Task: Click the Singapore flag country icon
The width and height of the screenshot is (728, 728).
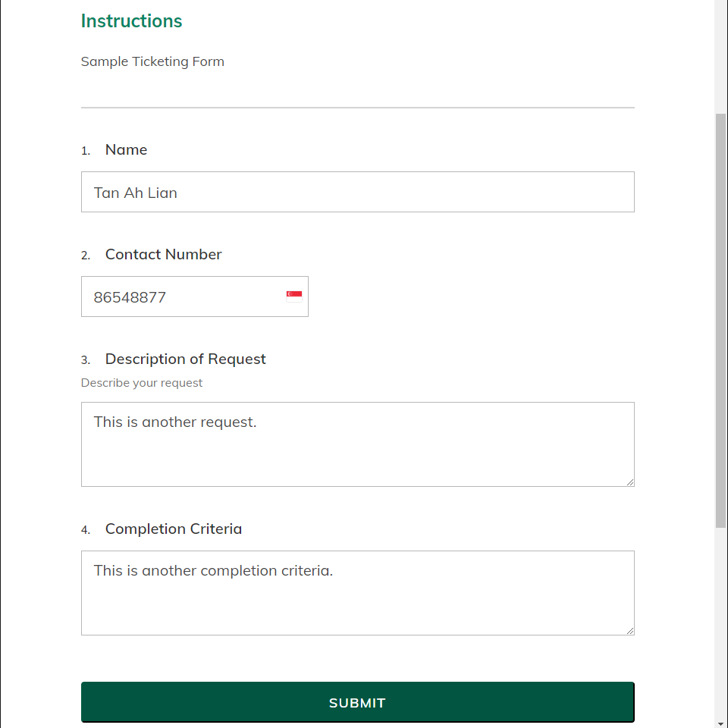Action: [x=294, y=297]
